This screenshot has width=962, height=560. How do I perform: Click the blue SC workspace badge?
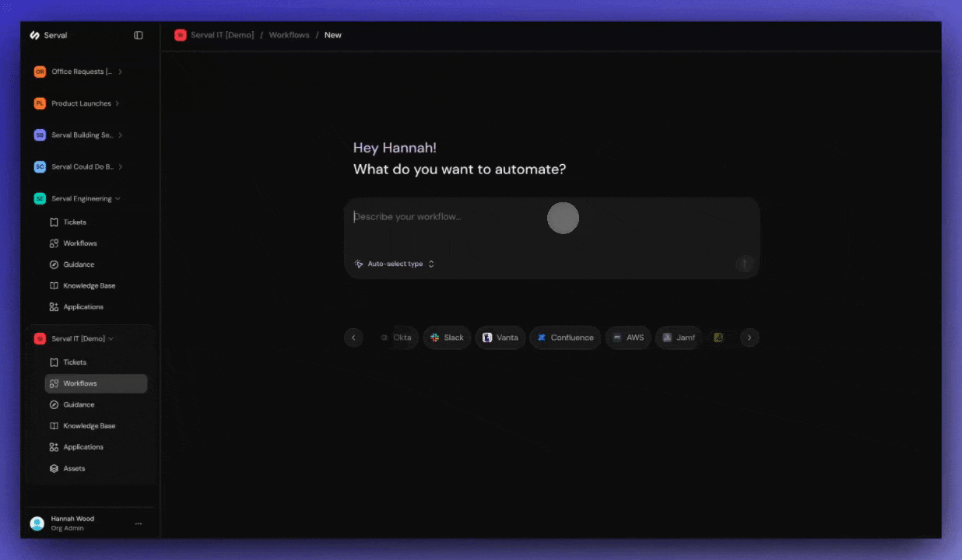coord(40,166)
